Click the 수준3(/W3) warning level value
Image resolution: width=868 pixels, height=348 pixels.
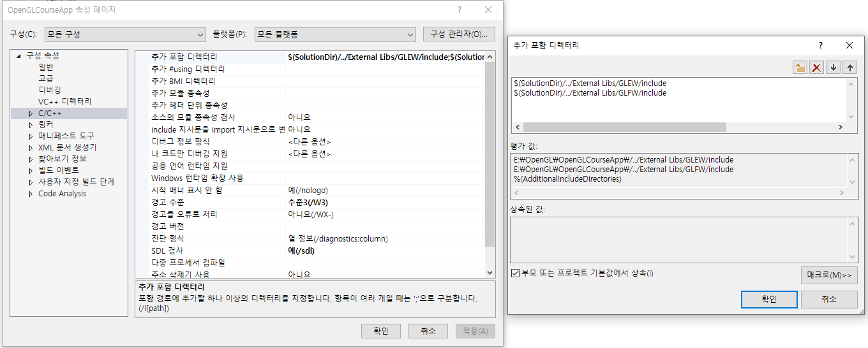pyautogui.click(x=308, y=202)
